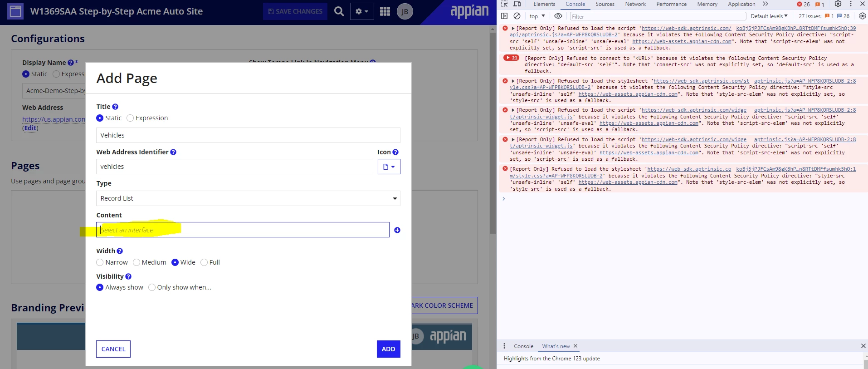Screen dimensions: 868x369
Task: Expand the Type Record List dropdown
Action: 248,198
